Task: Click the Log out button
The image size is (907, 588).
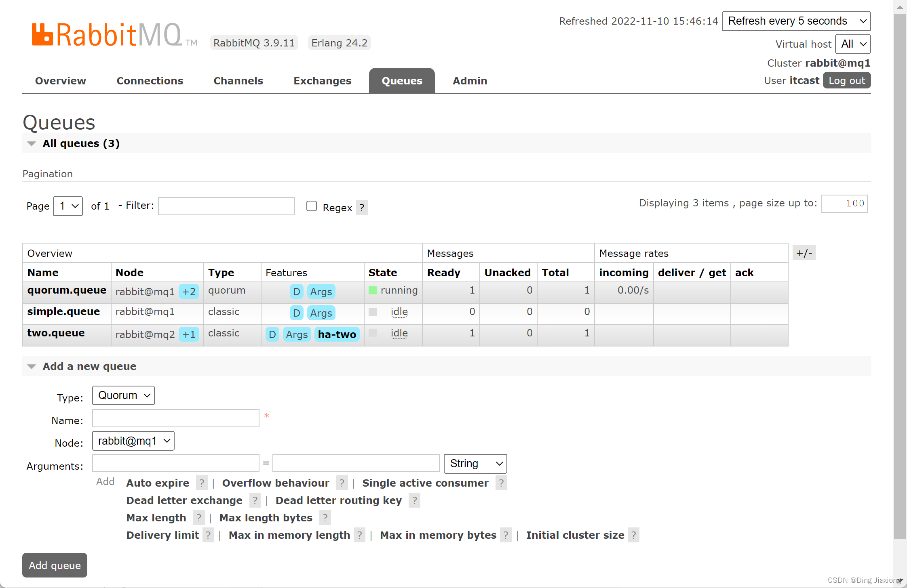Action: tap(849, 81)
